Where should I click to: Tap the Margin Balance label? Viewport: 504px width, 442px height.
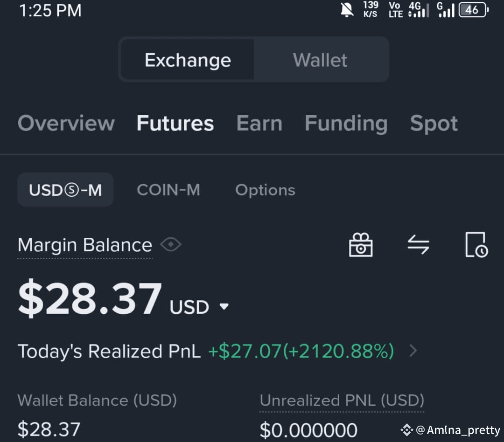[84, 245]
